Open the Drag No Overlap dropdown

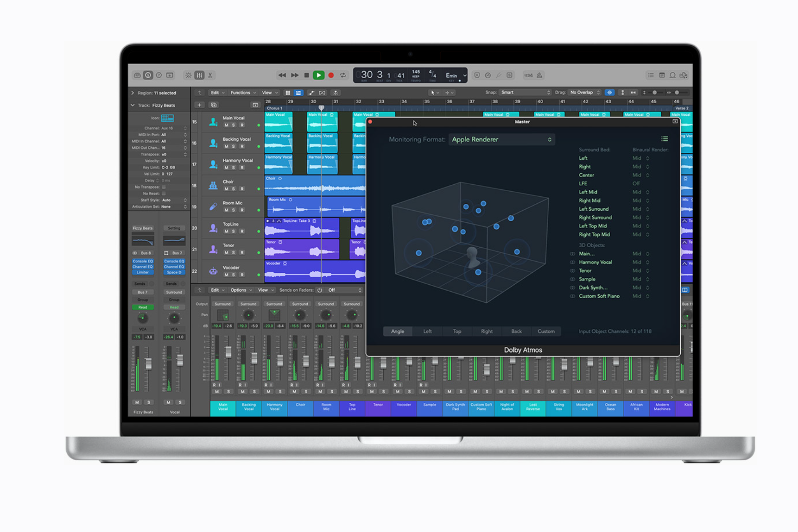click(585, 93)
